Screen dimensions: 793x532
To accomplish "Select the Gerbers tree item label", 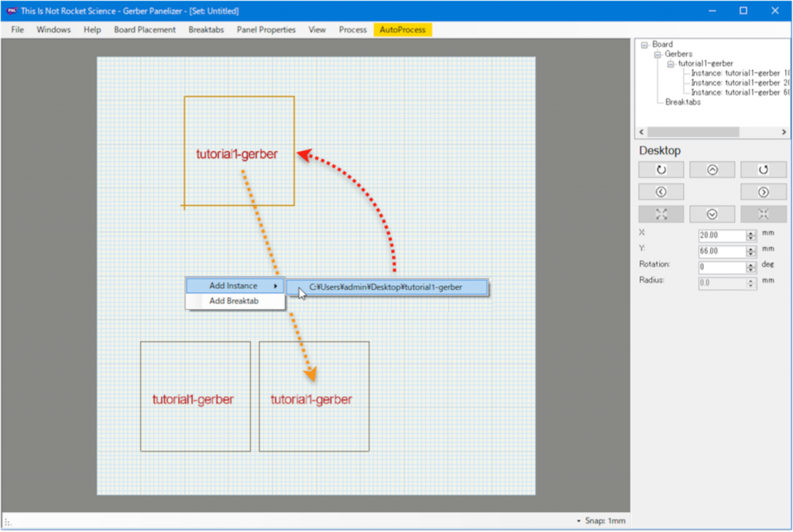I will (x=678, y=54).
